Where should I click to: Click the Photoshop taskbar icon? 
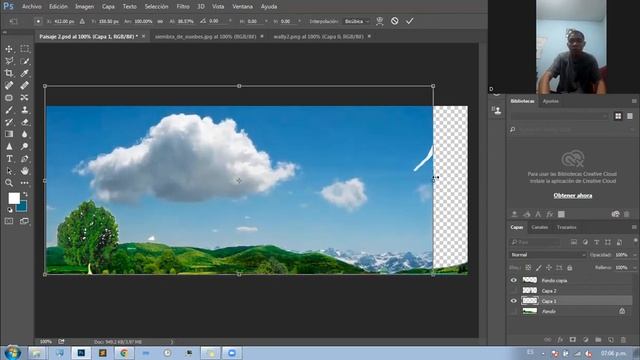(81, 353)
